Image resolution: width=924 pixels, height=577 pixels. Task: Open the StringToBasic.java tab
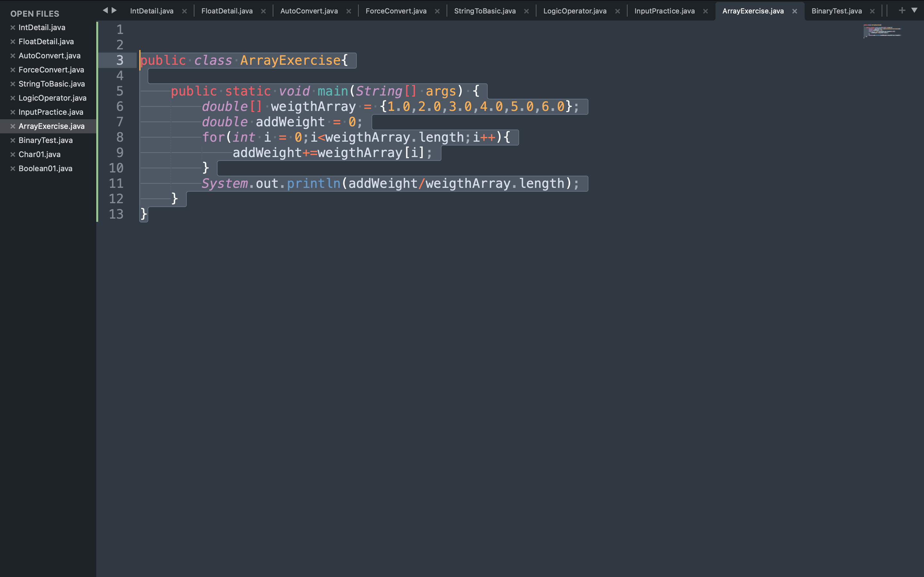pos(484,11)
